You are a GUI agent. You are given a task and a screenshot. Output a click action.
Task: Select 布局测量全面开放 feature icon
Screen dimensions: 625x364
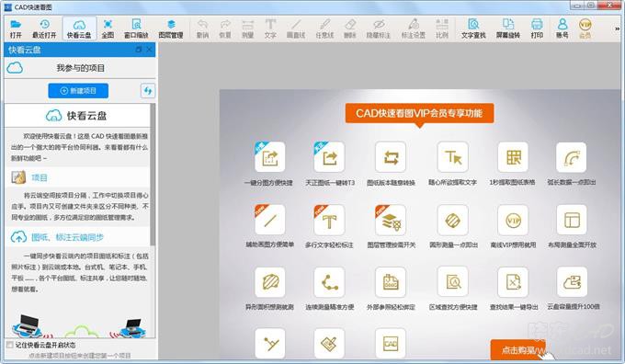(x=572, y=220)
